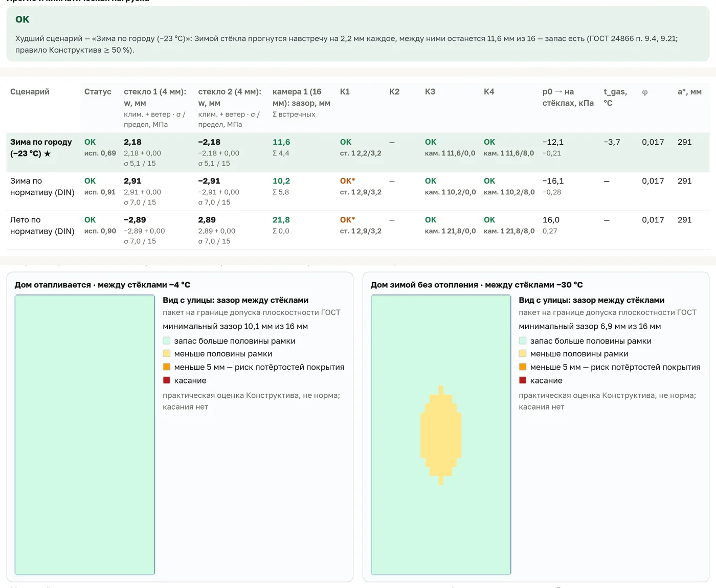Click the «минимальный зазор 6,9 мм из 16 мм» line

(590, 326)
